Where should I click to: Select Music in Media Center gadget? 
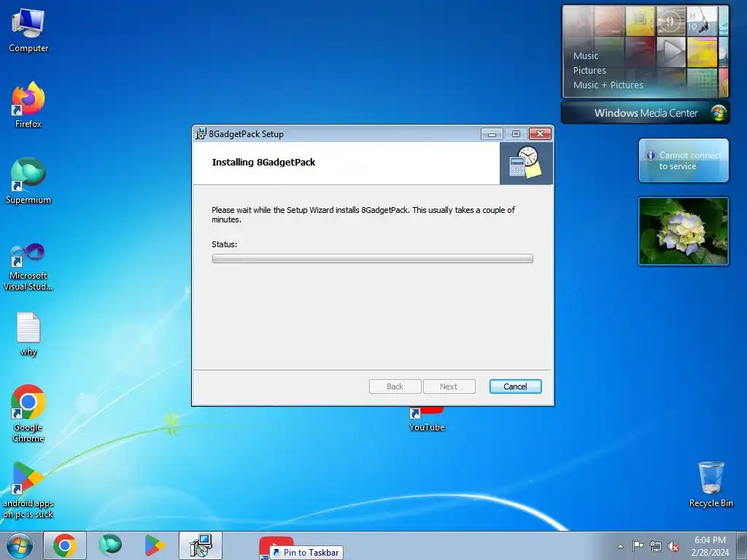point(586,55)
